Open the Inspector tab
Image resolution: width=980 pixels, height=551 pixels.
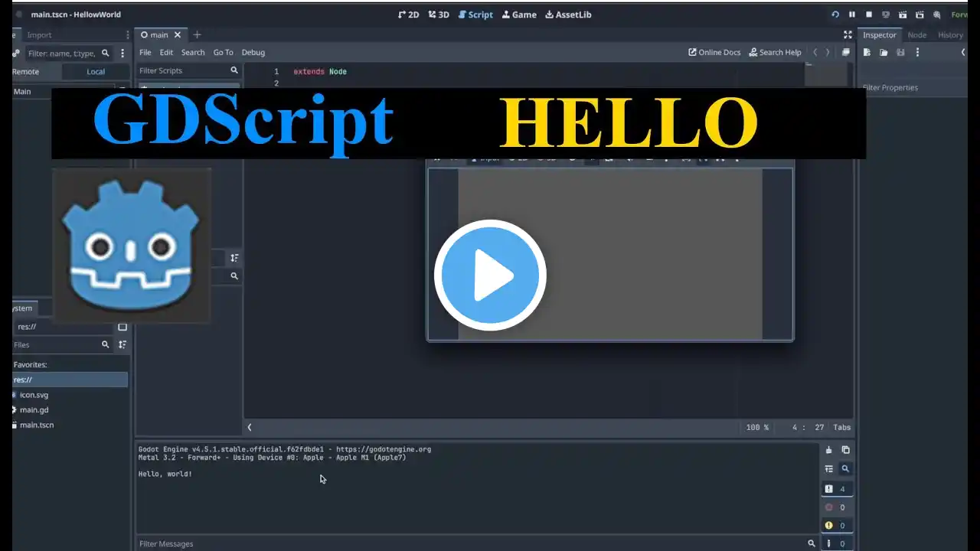(880, 34)
